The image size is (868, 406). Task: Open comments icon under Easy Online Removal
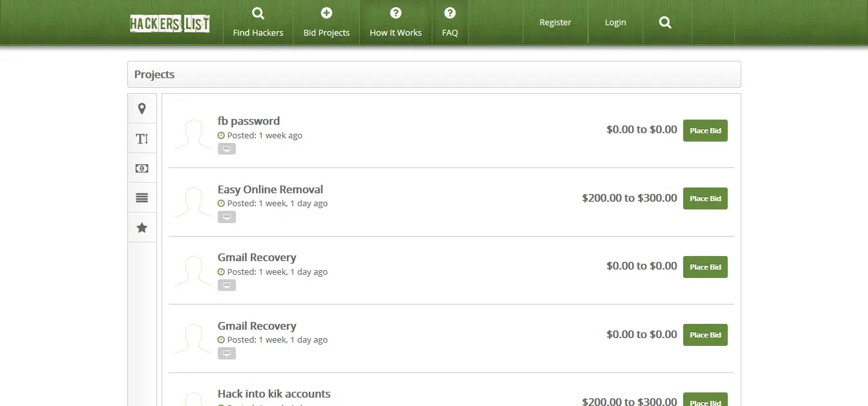tap(226, 217)
